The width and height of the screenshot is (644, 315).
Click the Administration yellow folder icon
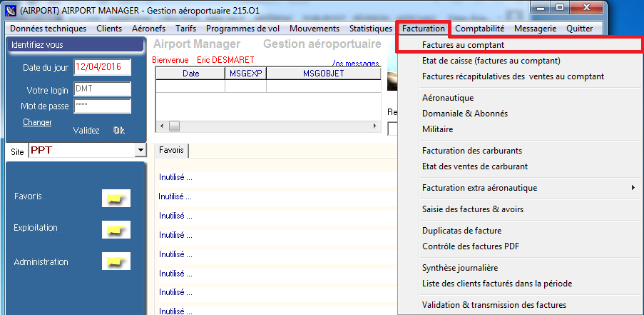113,262
